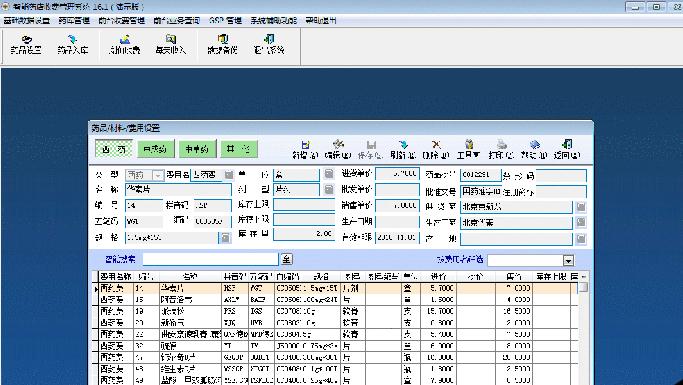
Task: Launch the 前台收费 toolbar icon
Action: pos(124,45)
